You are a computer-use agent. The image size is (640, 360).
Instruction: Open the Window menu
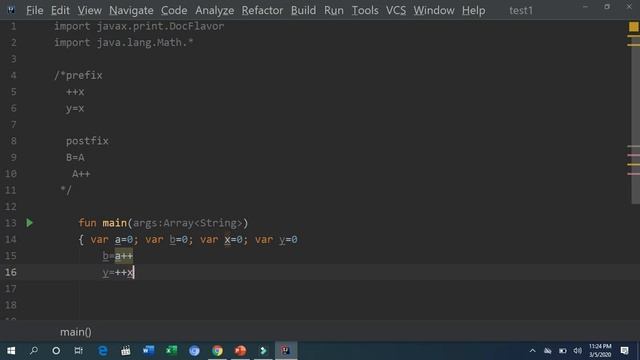click(x=434, y=10)
